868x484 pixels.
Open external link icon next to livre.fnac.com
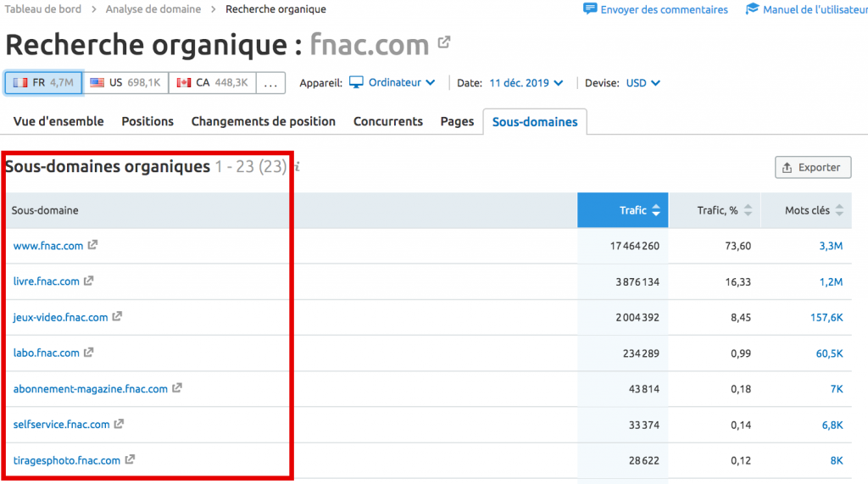click(x=88, y=281)
